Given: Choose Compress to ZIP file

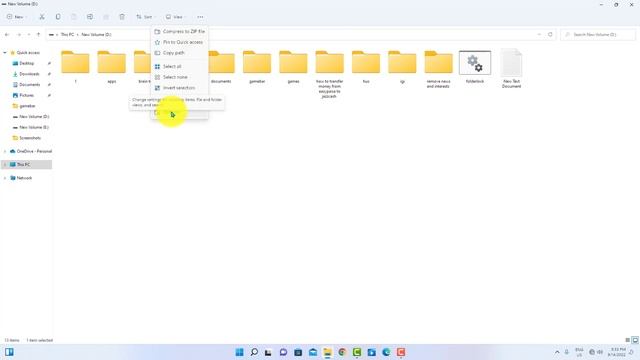Looking at the screenshot, I should click(180, 31).
